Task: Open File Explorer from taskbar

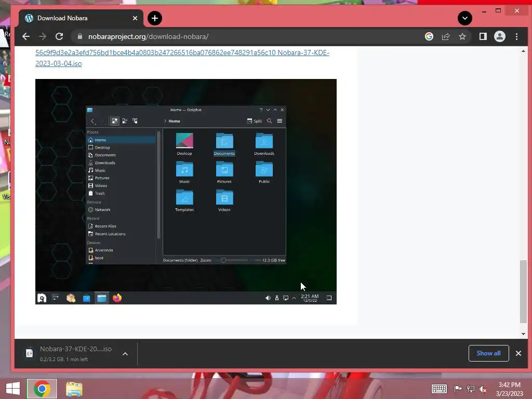Action: coord(74,389)
